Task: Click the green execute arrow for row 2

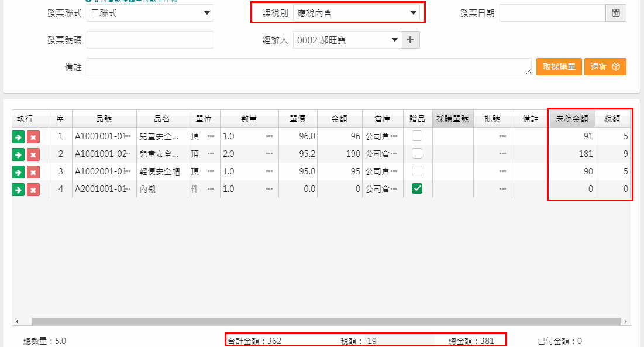Action: pyautogui.click(x=19, y=155)
